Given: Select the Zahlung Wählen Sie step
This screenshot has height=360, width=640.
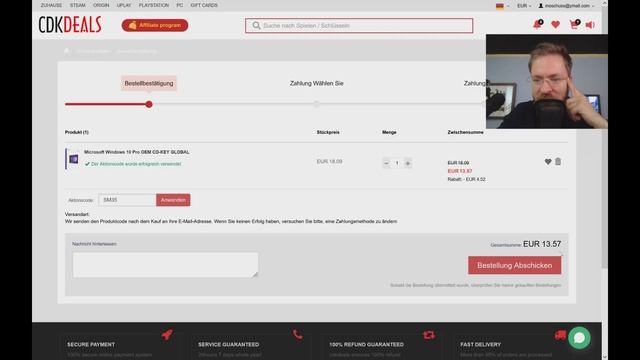Looking at the screenshot, I should pos(317,83).
